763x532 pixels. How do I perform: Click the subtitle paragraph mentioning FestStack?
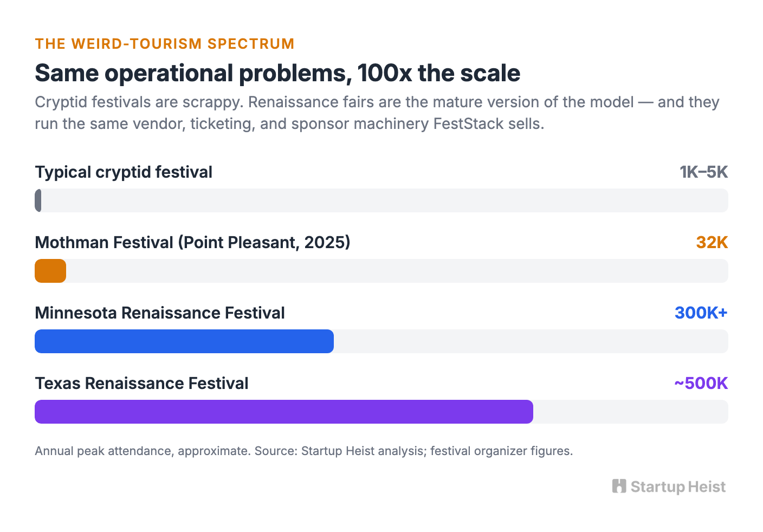tap(377, 113)
